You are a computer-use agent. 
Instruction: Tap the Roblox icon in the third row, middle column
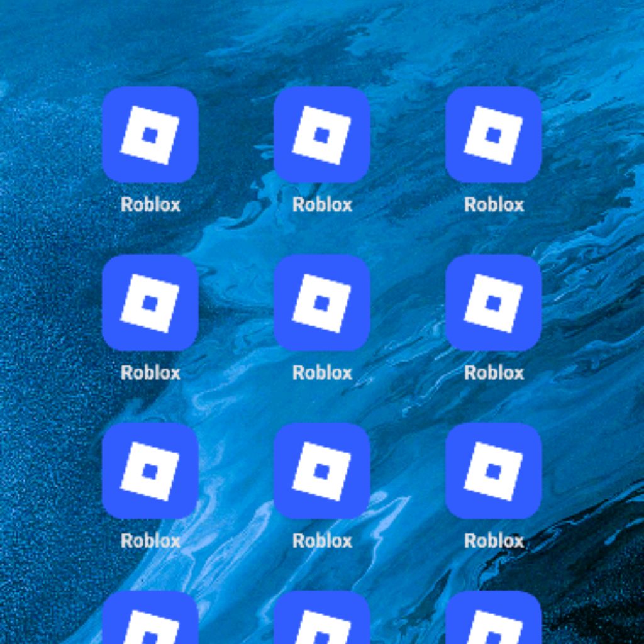[x=322, y=470]
